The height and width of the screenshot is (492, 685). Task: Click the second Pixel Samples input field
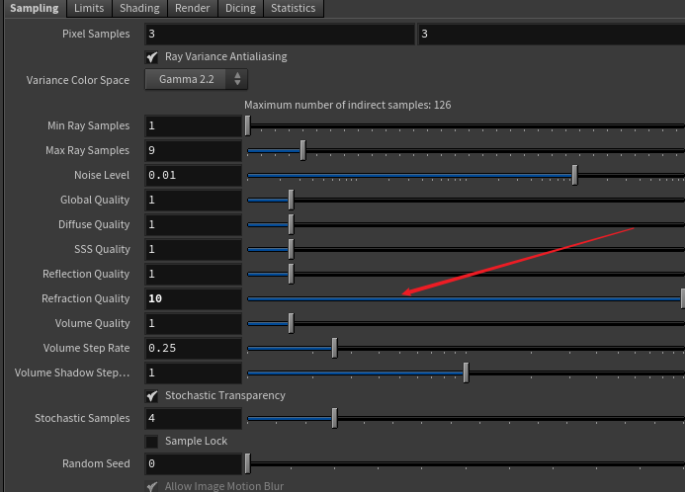pos(550,34)
